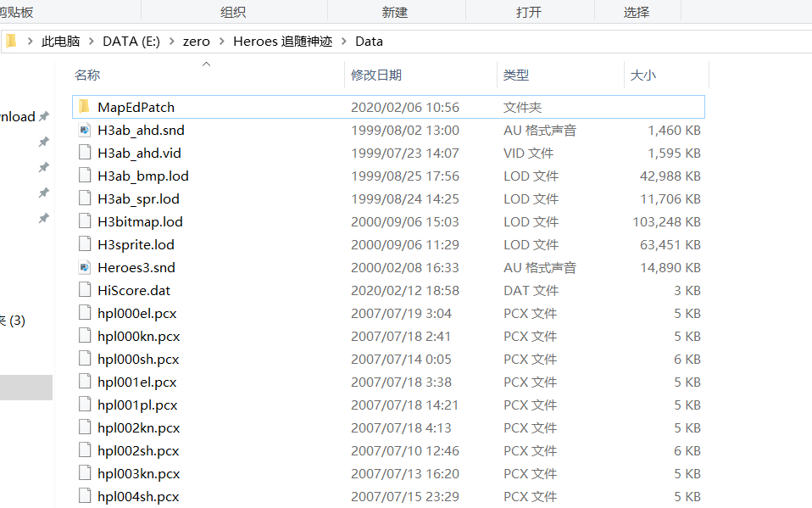The height and width of the screenshot is (508, 812).
Task: Sort by the 修改日期 column header
Action: [x=376, y=75]
